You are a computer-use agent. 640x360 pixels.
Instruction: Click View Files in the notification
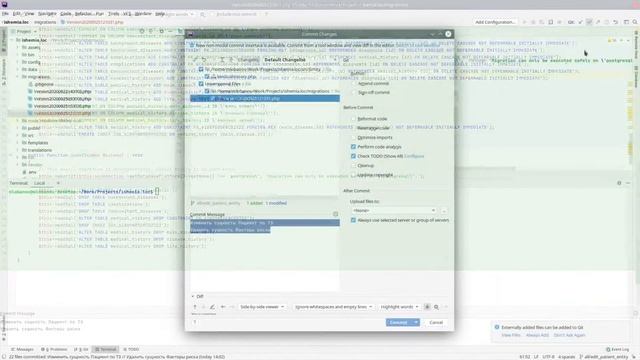point(511,335)
